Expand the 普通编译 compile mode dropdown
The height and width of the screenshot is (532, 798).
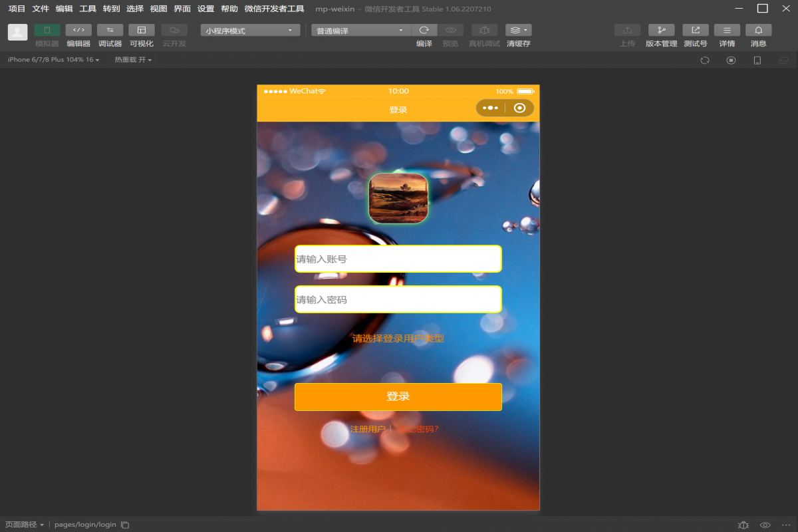(x=361, y=31)
